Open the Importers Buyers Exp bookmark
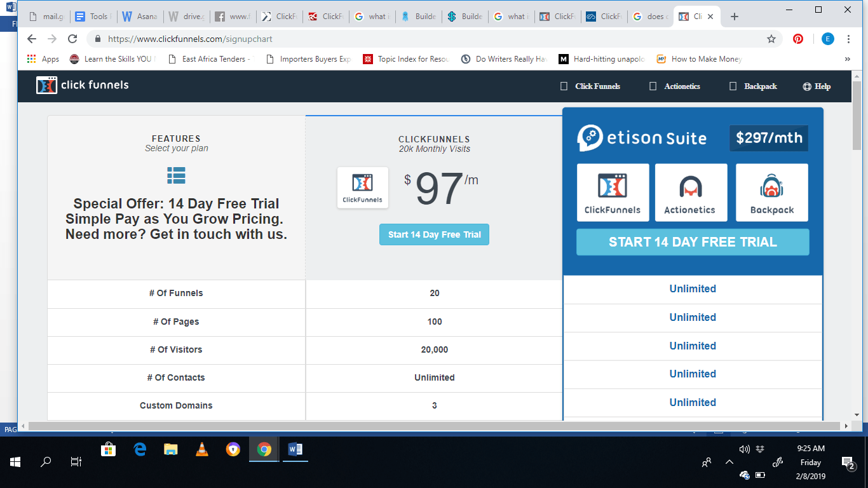The width and height of the screenshot is (868, 488). [308, 59]
